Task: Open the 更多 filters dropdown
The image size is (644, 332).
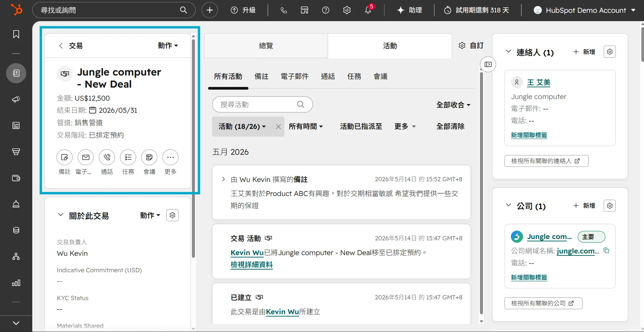Action: 405,127
